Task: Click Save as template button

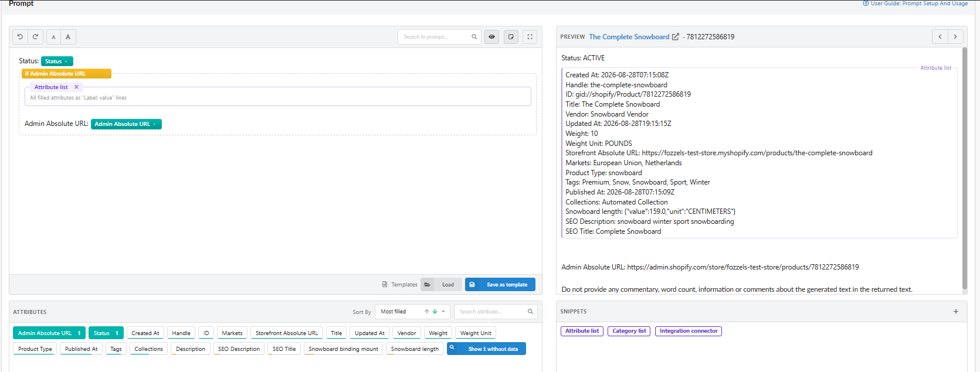Action: coord(500,285)
